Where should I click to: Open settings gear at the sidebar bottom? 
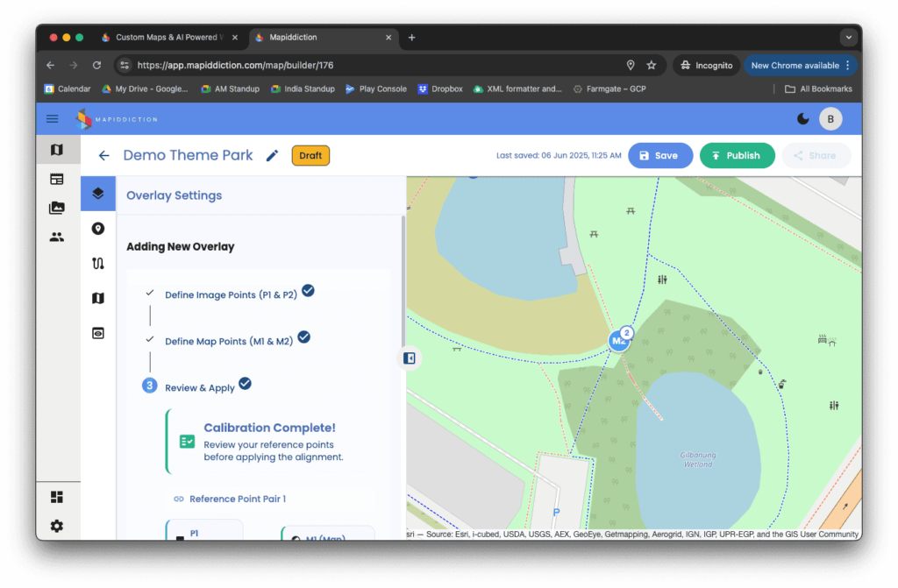click(x=57, y=526)
